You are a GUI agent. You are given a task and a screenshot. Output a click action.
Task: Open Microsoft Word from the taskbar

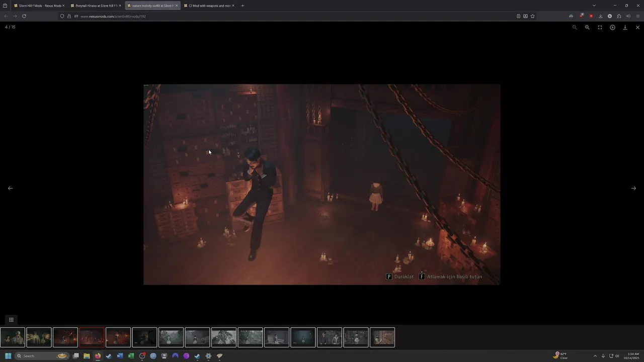coord(120,356)
